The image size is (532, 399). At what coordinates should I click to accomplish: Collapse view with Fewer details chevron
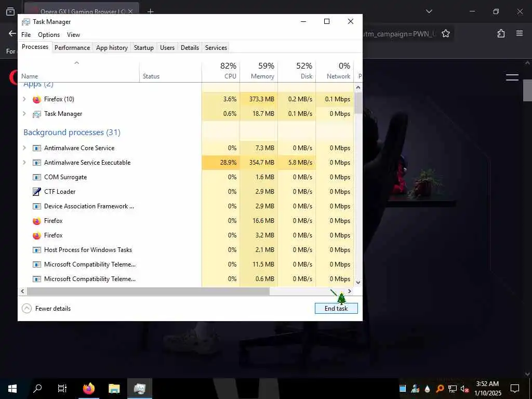[x=26, y=309]
